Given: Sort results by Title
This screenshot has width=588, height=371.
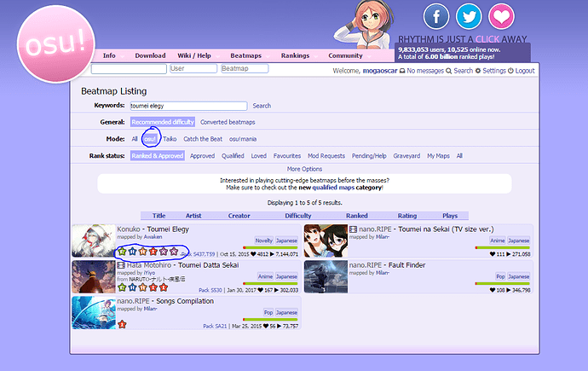Looking at the screenshot, I should [159, 216].
